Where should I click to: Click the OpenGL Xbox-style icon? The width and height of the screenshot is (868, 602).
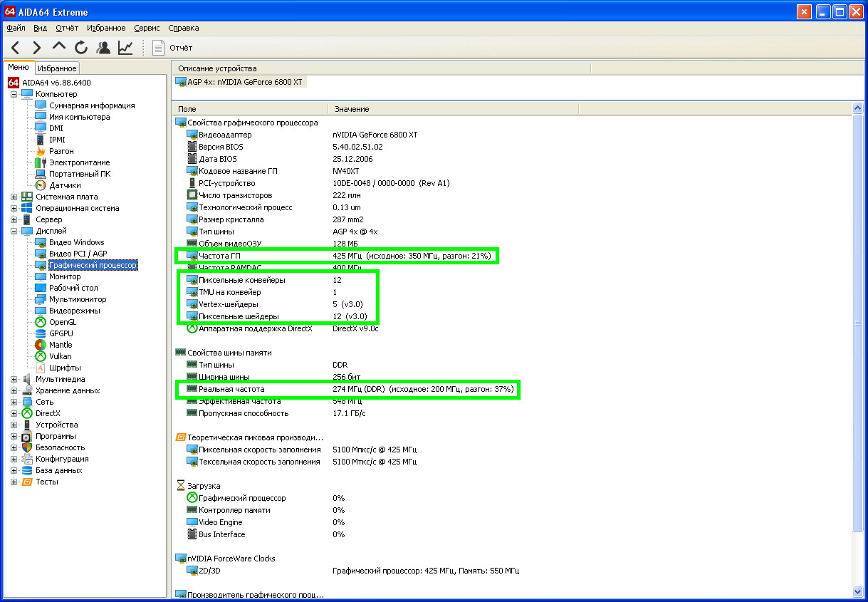pos(41,322)
